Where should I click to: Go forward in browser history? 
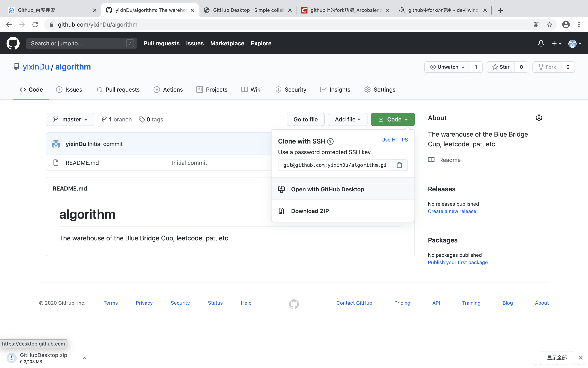click(22, 25)
